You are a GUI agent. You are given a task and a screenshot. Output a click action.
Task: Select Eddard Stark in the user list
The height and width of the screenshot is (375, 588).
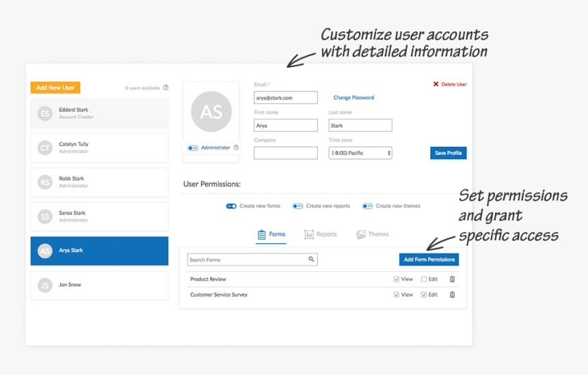click(x=99, y=113)
